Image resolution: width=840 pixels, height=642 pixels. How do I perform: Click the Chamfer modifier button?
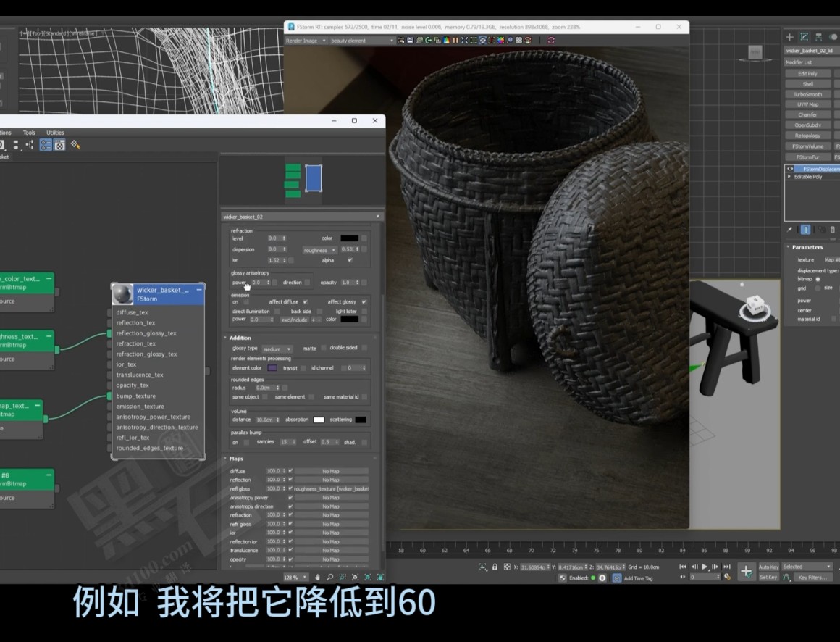click(808, 114)
